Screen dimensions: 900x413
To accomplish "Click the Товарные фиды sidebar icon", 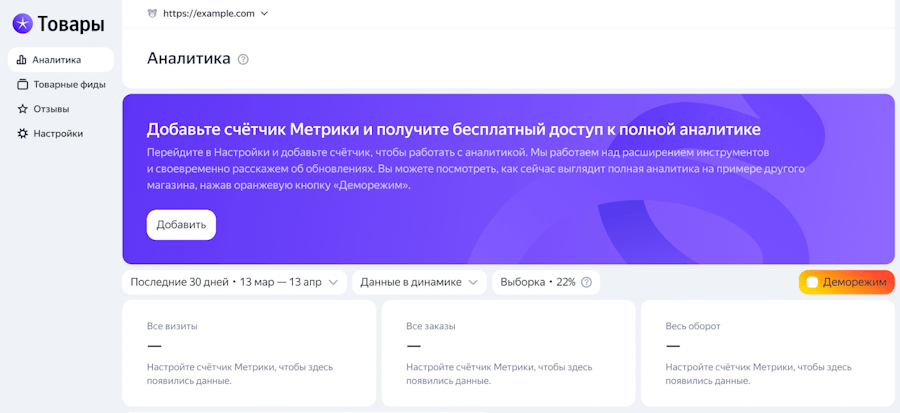I will click(x=22, y=85).
